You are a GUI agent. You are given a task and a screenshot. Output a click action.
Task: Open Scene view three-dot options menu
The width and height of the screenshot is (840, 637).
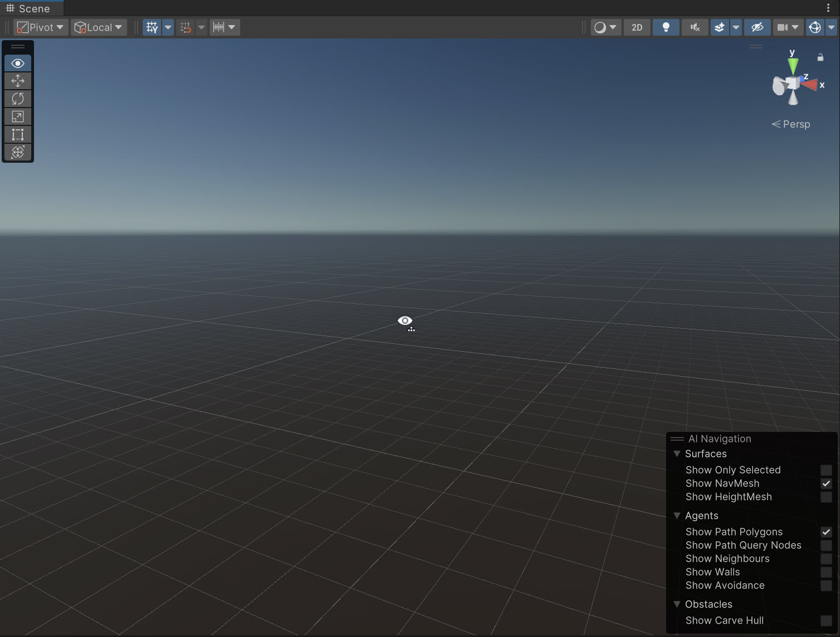[828, 8]
